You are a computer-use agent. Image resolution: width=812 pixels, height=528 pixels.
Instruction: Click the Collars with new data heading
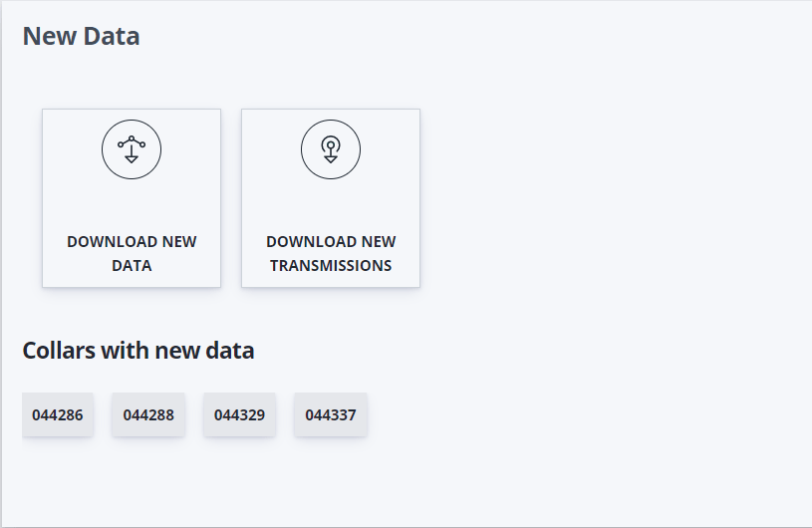point(138,351)
